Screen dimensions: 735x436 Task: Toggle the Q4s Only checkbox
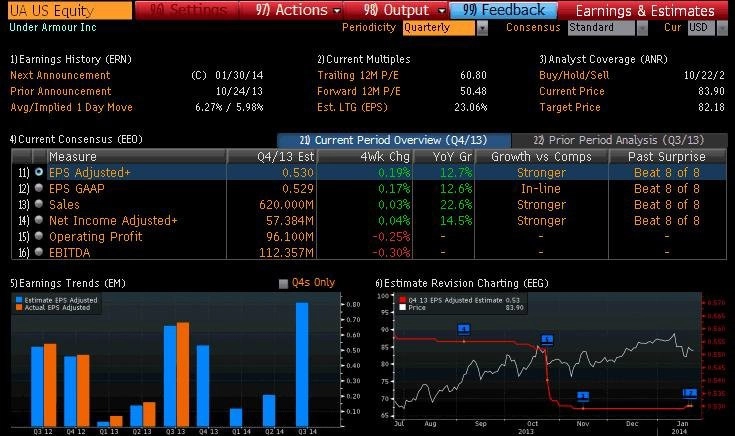coord(283,284)
